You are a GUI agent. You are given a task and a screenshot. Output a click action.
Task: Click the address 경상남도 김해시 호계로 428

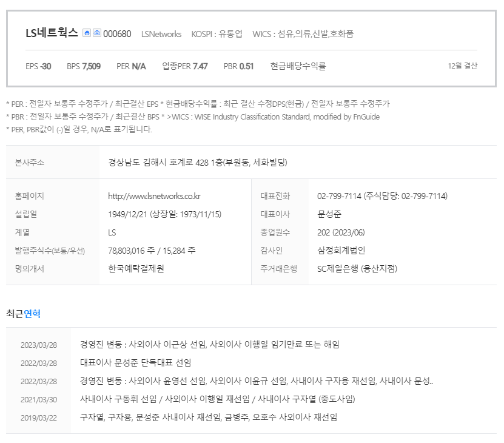click(x=198, y=163)
